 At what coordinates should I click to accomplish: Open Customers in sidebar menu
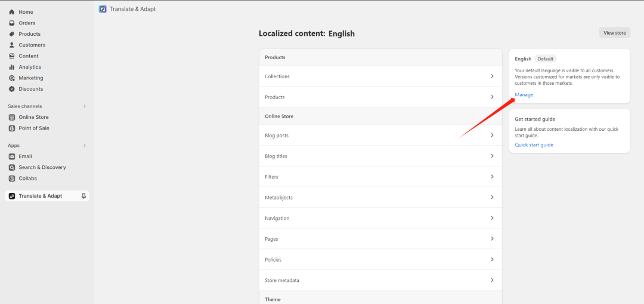pyautogui.click(x=32, y=45)
